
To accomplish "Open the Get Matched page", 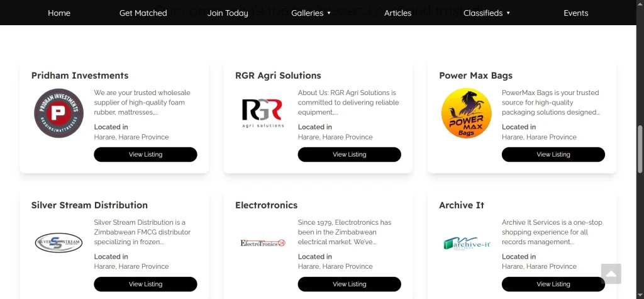I will pyautogui.click(x=143, y=13).
